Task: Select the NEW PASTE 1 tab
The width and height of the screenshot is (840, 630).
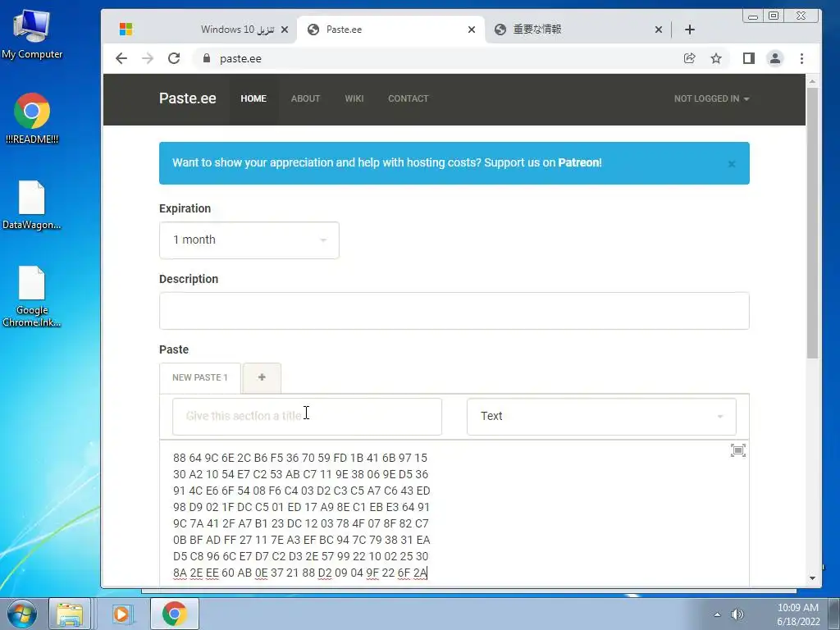Action: [200, 377]
